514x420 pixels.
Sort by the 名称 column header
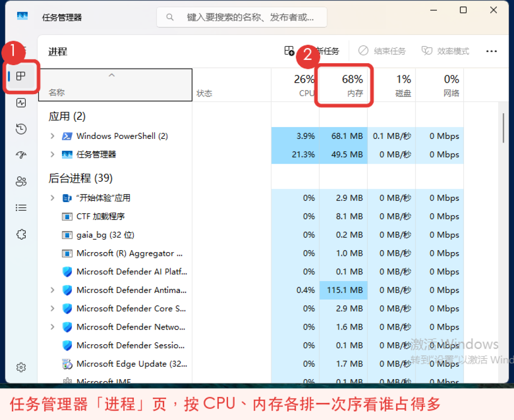pos(115,85)
